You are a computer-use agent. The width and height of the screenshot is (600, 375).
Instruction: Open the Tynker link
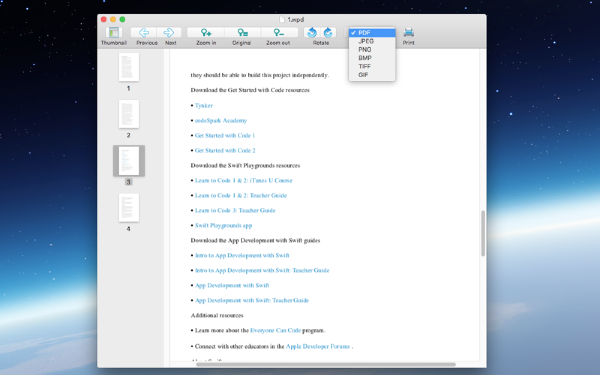click(x=204, y=106)
